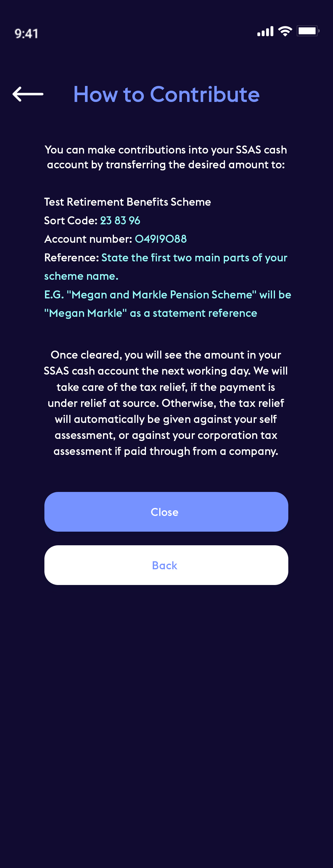
Task: Click the Close button
Action: [166, 511]
